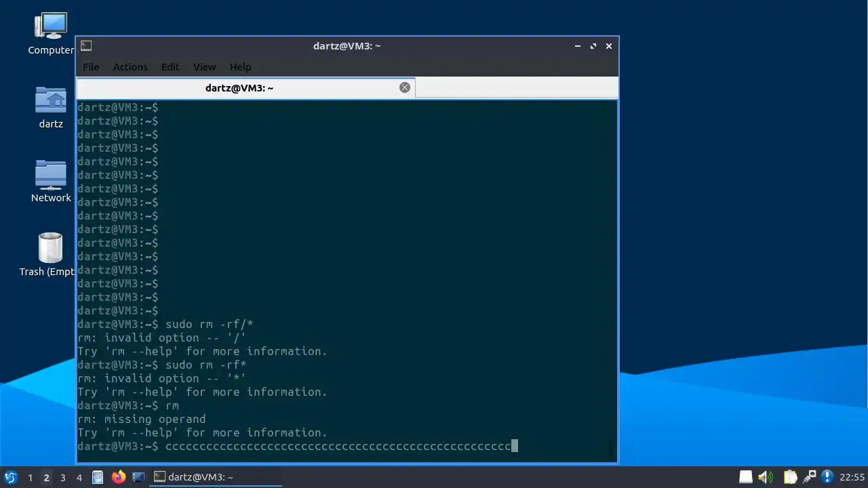Screen dimensions: 868x488
Task: Click the terminal window title text
Action: pos(347,46)
